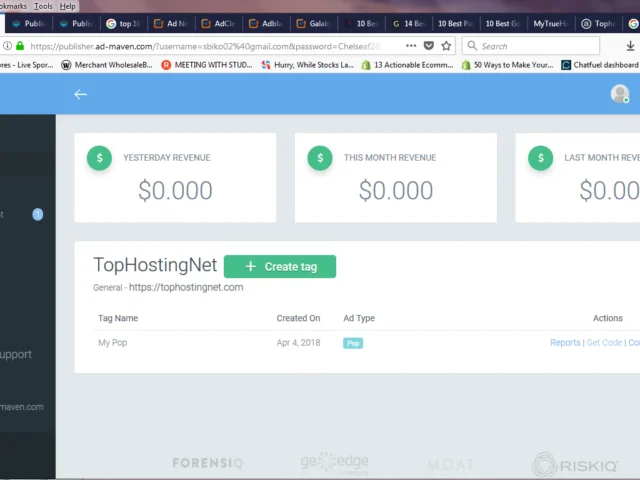Switch to the 'AdCle' tab
The height and width of the screenshot is (480, 640).
point(218,24)
